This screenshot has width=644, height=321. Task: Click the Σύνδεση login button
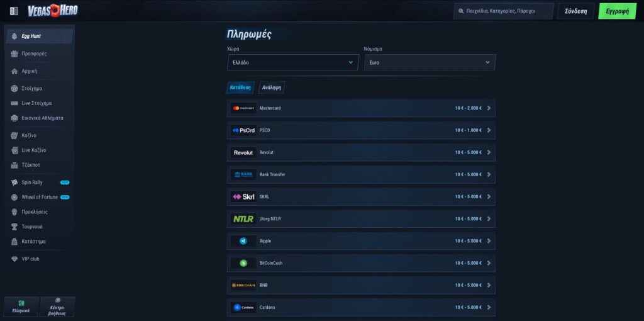pyautogui.click(x=575, y=11)
